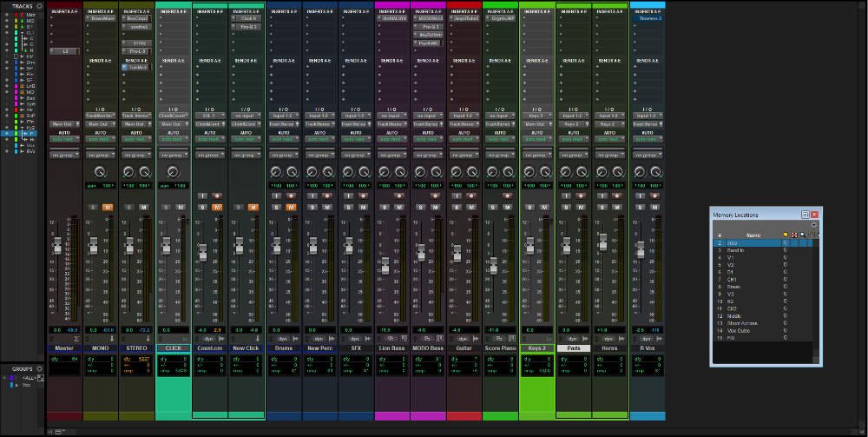Select Vox Outro memory location

739,330
